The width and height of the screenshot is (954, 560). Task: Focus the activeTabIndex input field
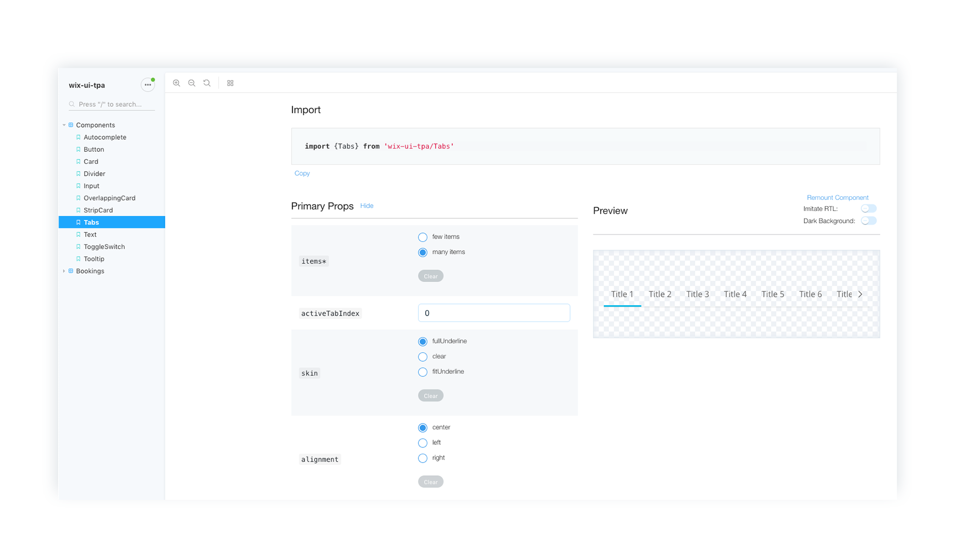(493, 313)
